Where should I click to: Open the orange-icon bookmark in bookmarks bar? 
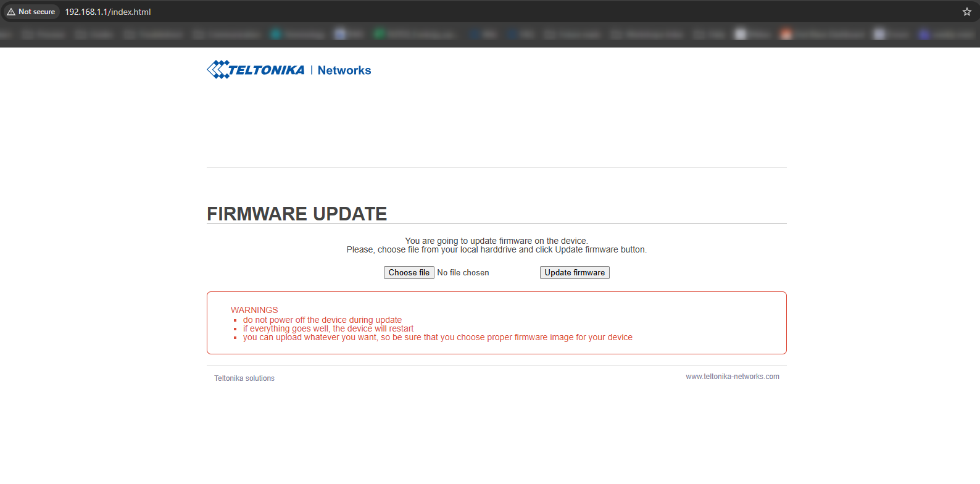pos(786,35)
